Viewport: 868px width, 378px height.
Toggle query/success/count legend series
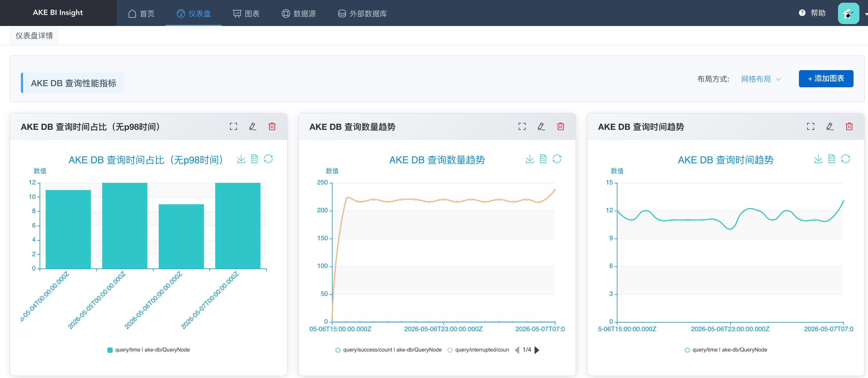pos(388,350)
